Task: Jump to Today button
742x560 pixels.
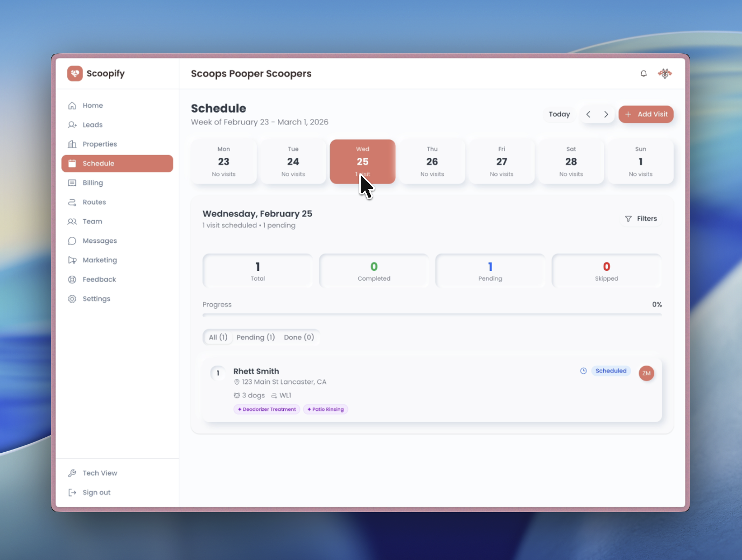Action: click(559, 114)
